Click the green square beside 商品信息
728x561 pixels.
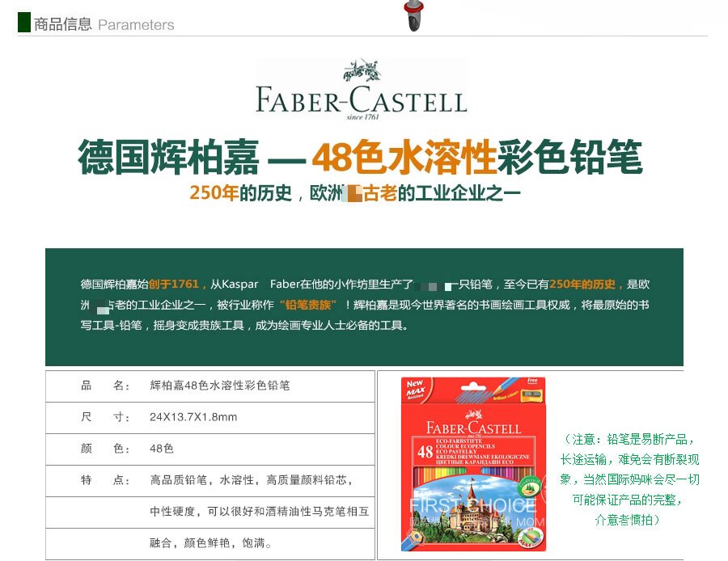(x=23, y=23)
